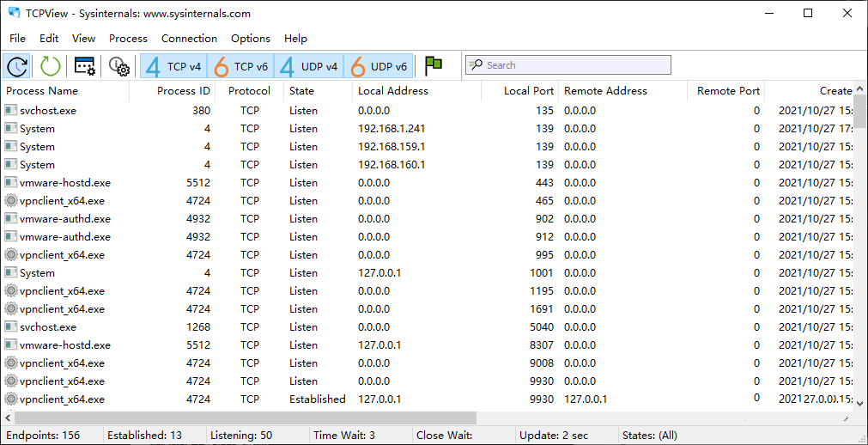
Task: Toggle the UDP v4 filter
Action: [309, 66]
